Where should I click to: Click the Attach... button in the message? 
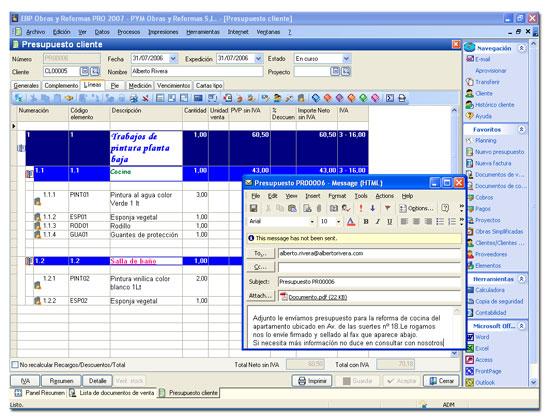260,296
